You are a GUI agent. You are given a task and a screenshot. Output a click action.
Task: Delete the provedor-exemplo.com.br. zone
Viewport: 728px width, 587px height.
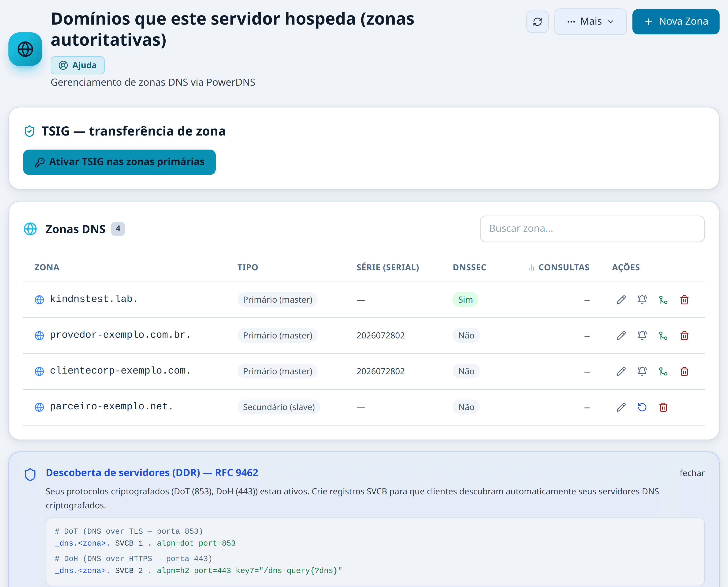point(684,336)
